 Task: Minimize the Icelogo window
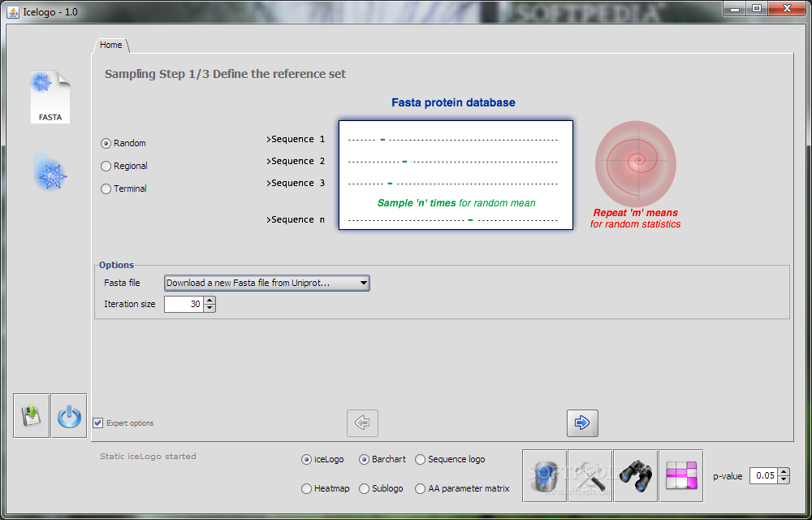pyautogui.click(x=734, y=8)
